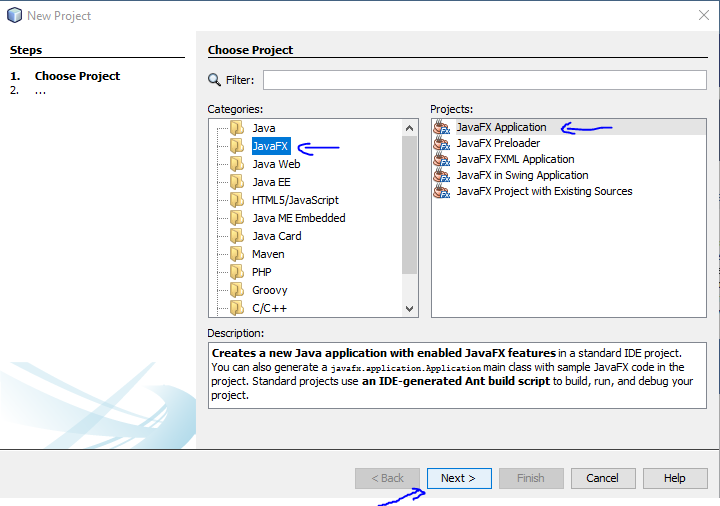The width and height of the screenshot is (720, 506).
Task: Select the Java category
Action: [x=264, y=128]
